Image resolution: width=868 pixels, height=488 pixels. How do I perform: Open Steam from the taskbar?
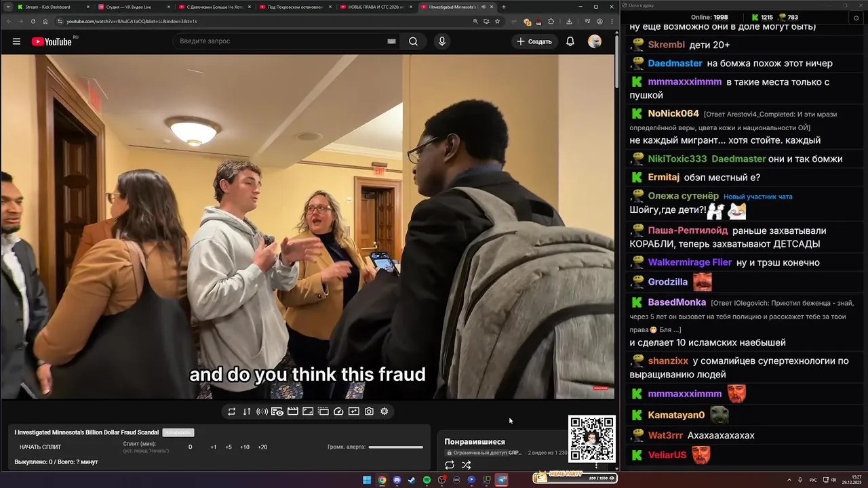click(412, 480)
